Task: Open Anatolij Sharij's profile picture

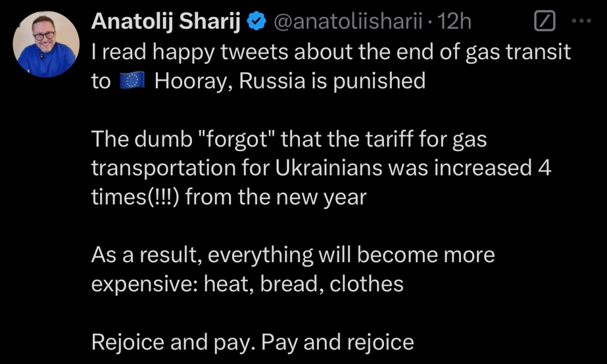Action: pos(46,45)
